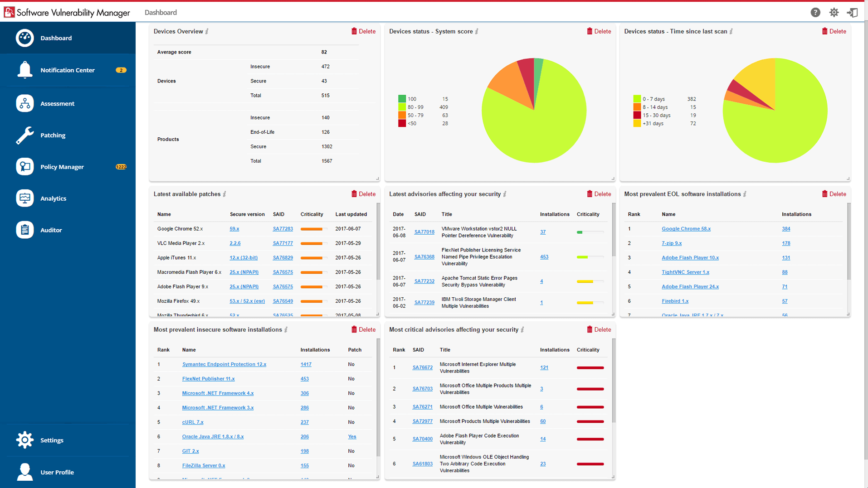Viewport: 868px width, 488px height.
Task: Click the Analytics monitor icon
Action: (25, 198)
